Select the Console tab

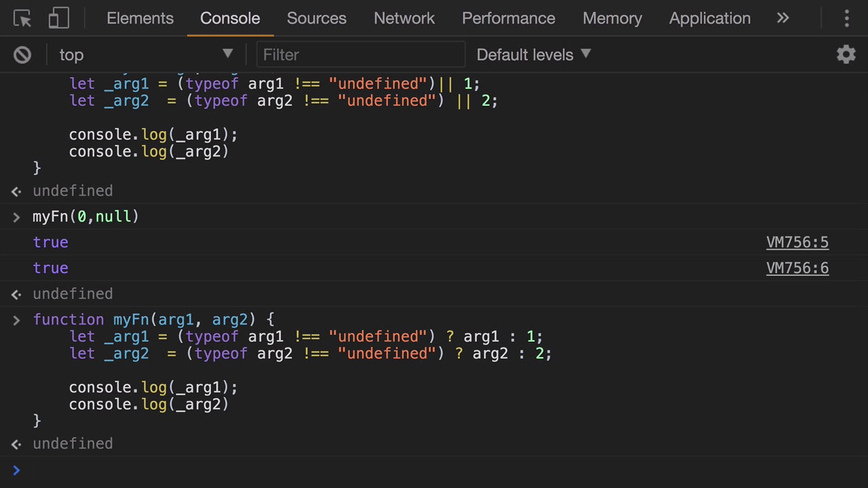point(230,18)
